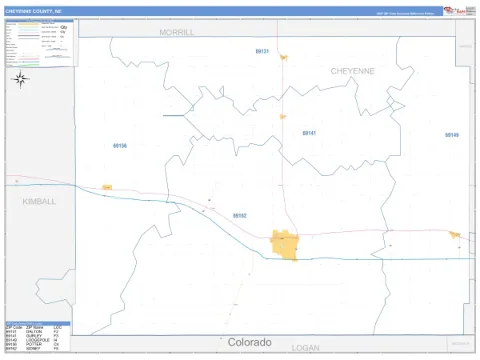Click the 69156 ZIP code label
This screenshot has height=360, width=480.
[x=120, y=146]
